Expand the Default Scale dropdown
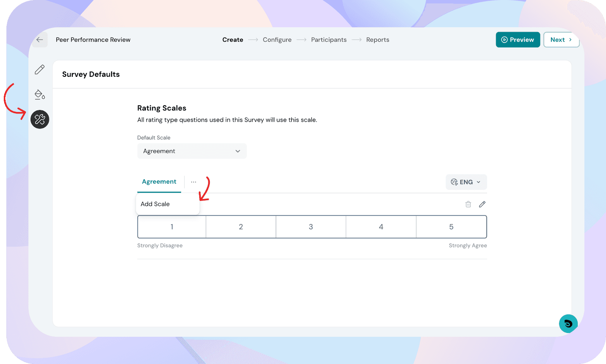The height and width of the screenshot is (364, 606). coord(192,151)
